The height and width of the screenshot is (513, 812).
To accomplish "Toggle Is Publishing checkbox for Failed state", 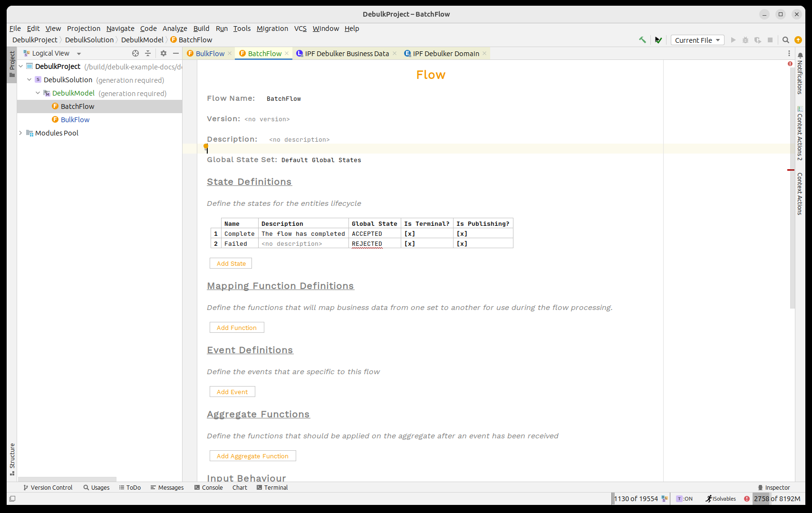I will coord(462,244).
